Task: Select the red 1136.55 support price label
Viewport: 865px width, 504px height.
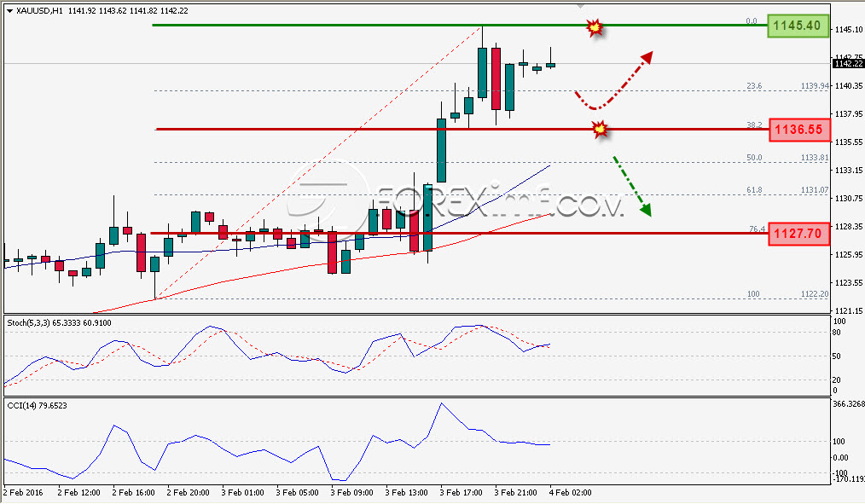Action: tap(798, 130)
